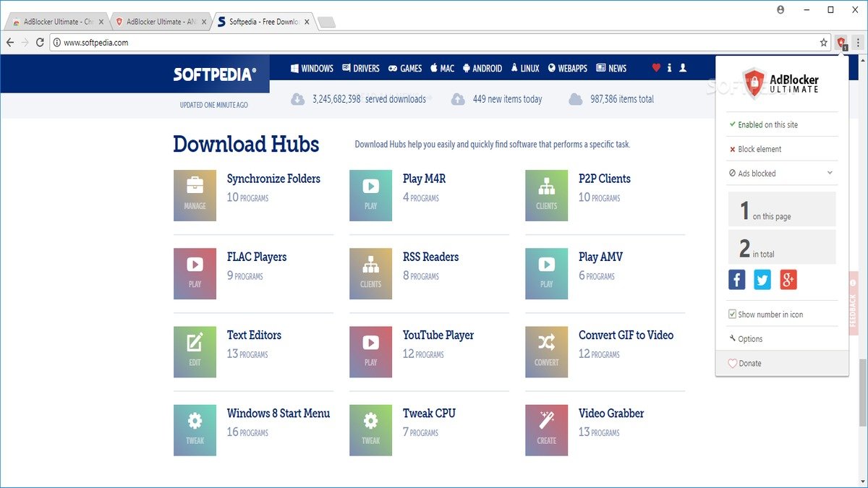
Task: Click the 2 in total counter
Action: click(x=782, y=247)
